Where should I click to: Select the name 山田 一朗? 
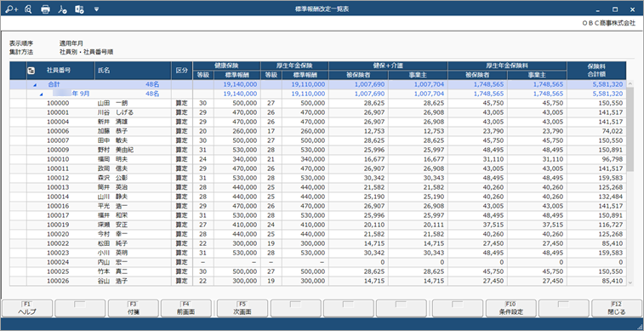(112, 103)
